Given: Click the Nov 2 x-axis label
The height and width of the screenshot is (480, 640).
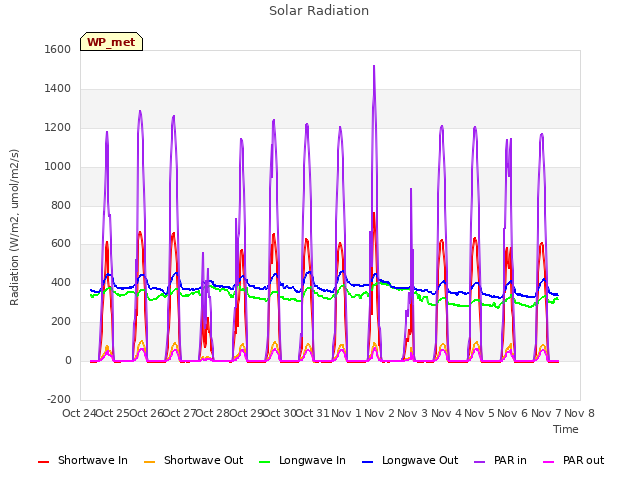Looking at the screenshot, I should (380, 413).
